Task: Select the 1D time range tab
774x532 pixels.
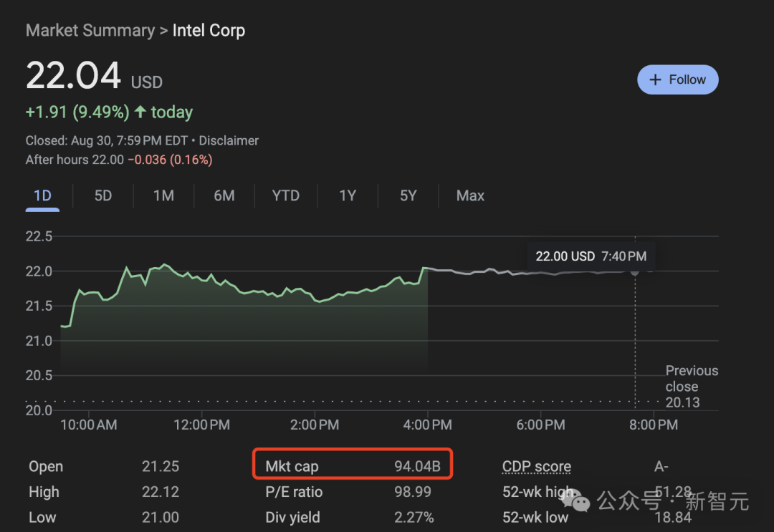Action: 42,195
